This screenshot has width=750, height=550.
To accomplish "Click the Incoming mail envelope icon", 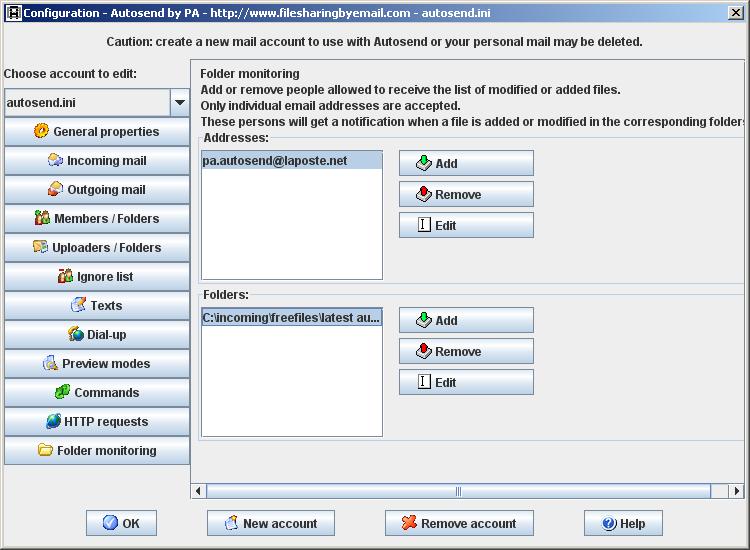I will [x=55, y=160].
